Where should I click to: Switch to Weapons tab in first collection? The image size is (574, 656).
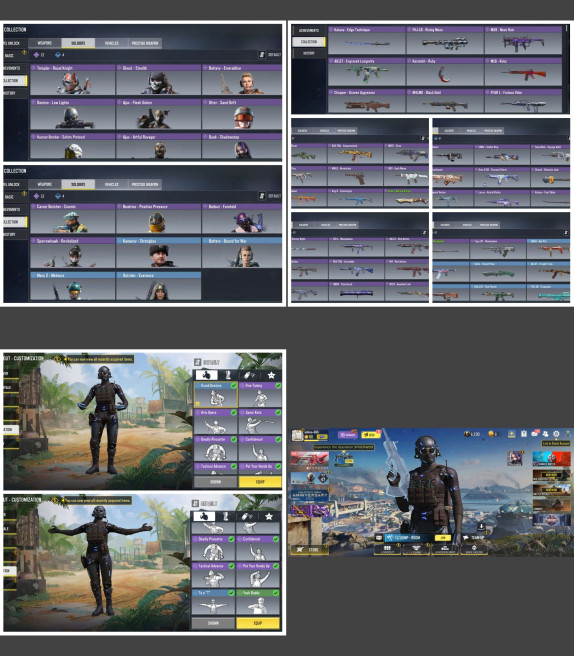pos(44,43)
